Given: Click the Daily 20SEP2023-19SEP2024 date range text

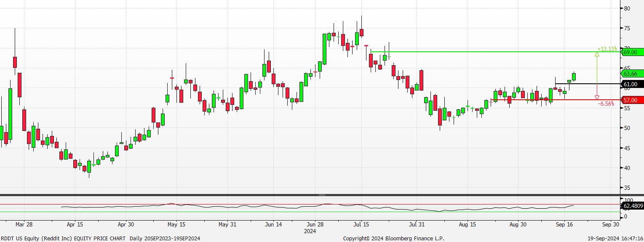Looking at the screenshot, I should pyautogui.click(x=165, y=238).
